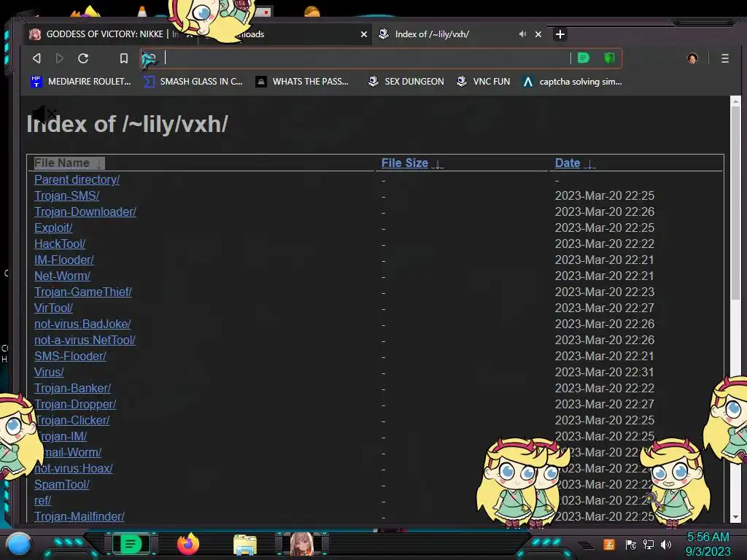Click the forward navigation arrow
Screen dimensions: 747x560
(60, 58)
